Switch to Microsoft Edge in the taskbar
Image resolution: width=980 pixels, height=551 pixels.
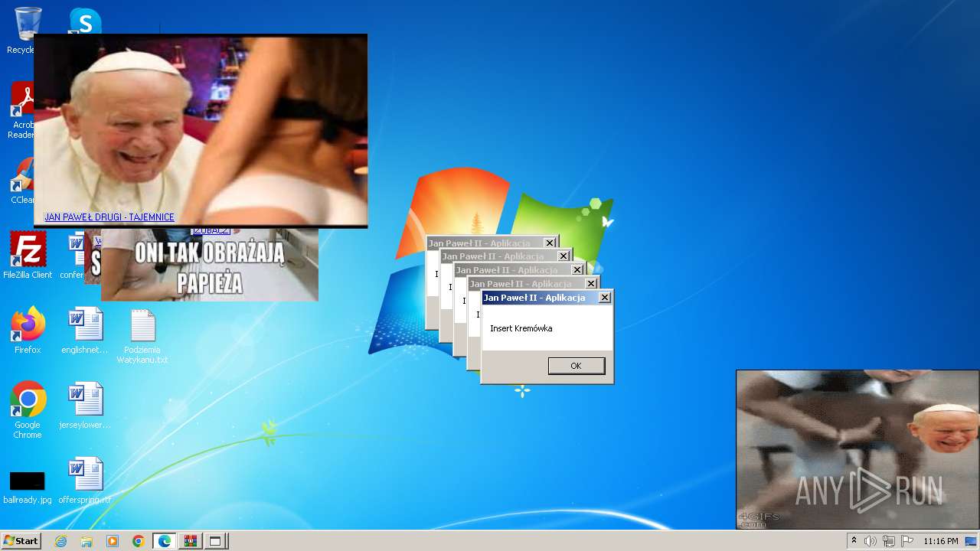[165, 541]
